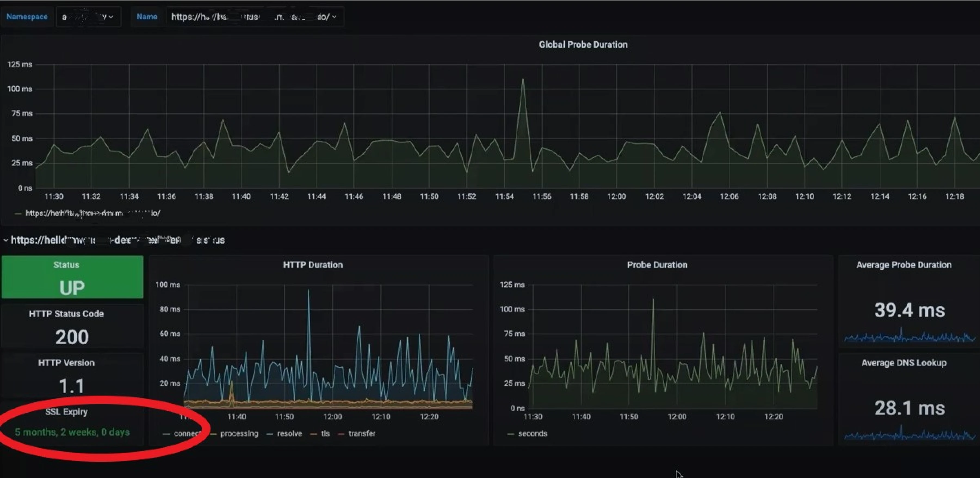Viewport: 980px width, 478px height.
Task: Click the resolve legend color swatch
Action: (270, 434)
